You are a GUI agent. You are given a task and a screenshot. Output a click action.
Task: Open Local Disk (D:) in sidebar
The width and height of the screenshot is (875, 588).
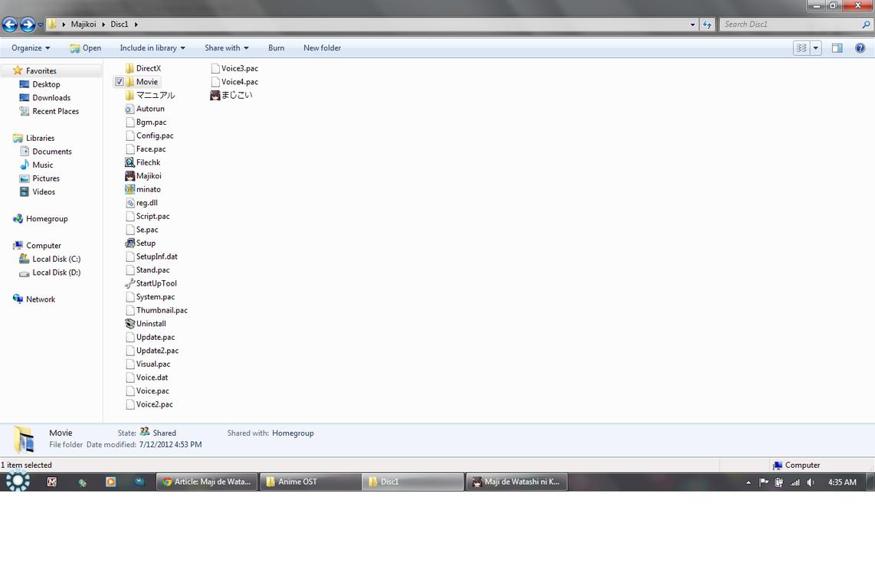[x=56, y=273]
